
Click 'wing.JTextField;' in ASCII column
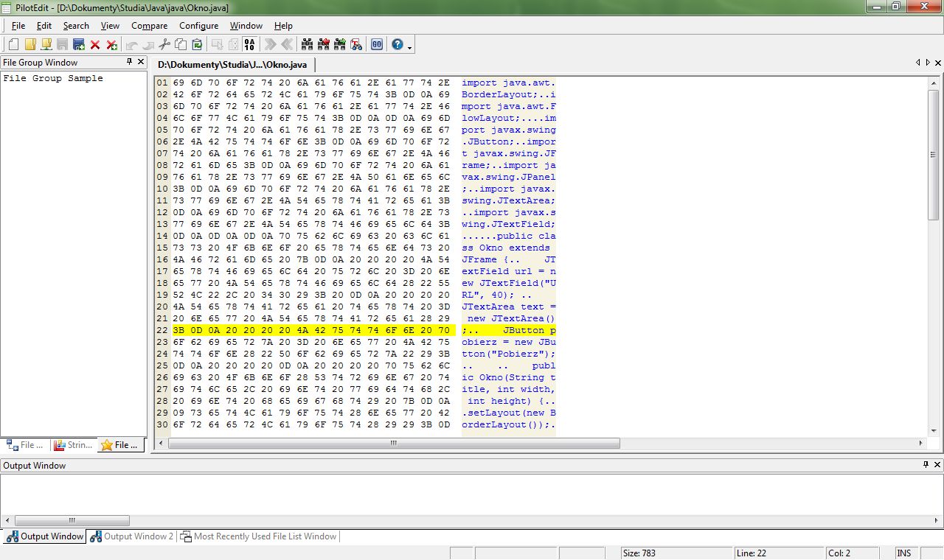click(509, 224)
